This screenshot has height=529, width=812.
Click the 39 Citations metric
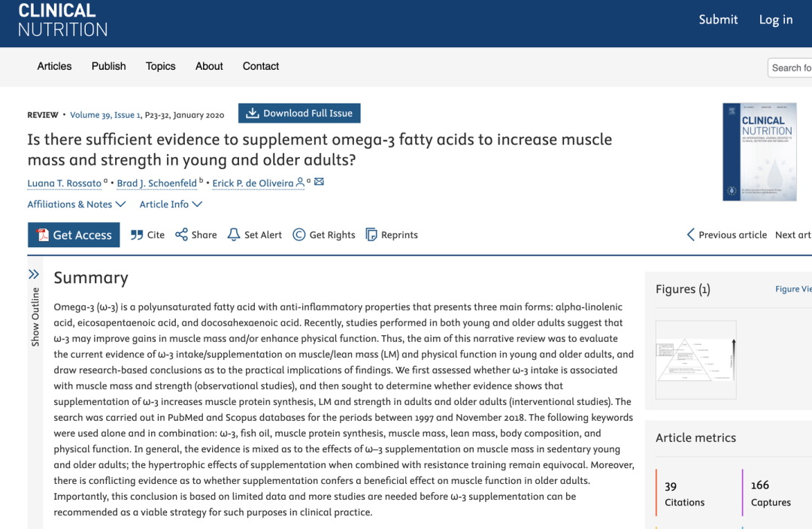pos(685,494)
